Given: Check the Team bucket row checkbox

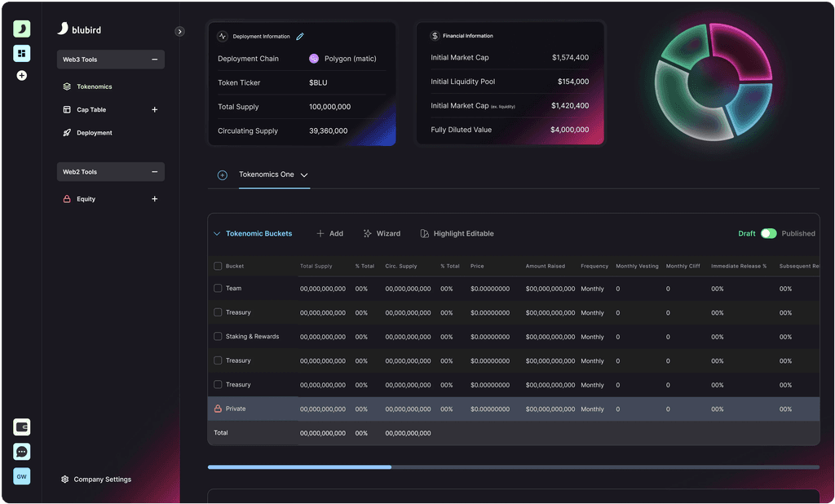Looking at the screenshot, I should pos(216,288).
